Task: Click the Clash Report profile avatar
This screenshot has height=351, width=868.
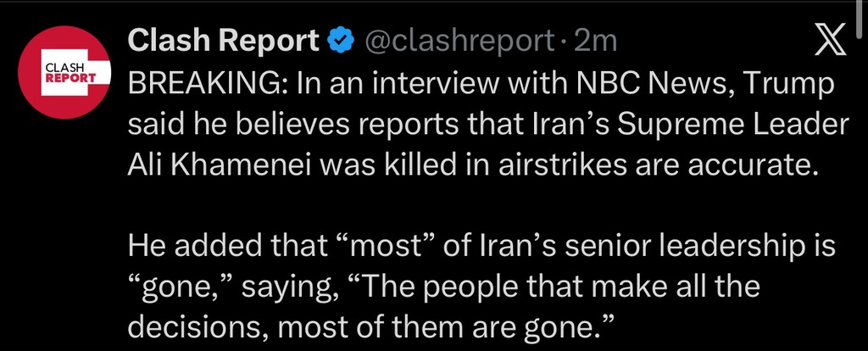Action: [x=65, y=73]
